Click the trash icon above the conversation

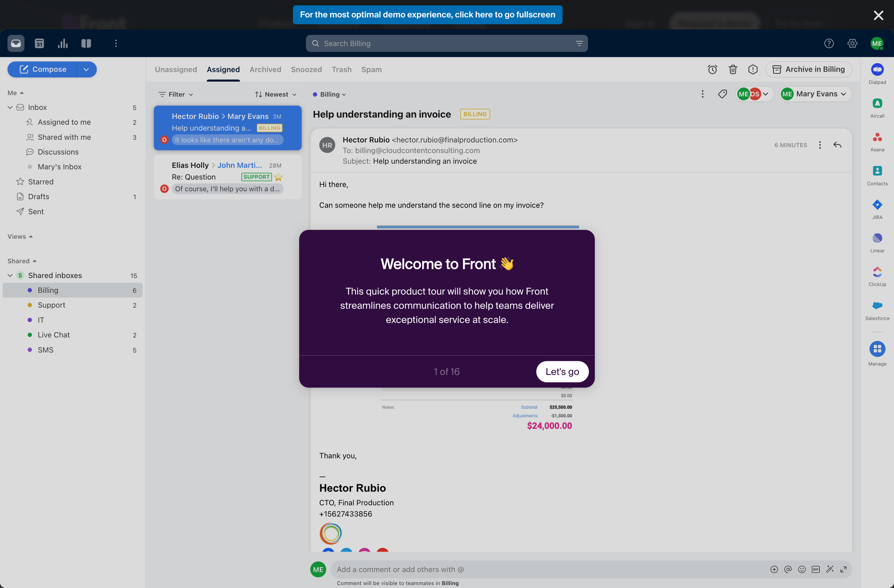[733, 70]
